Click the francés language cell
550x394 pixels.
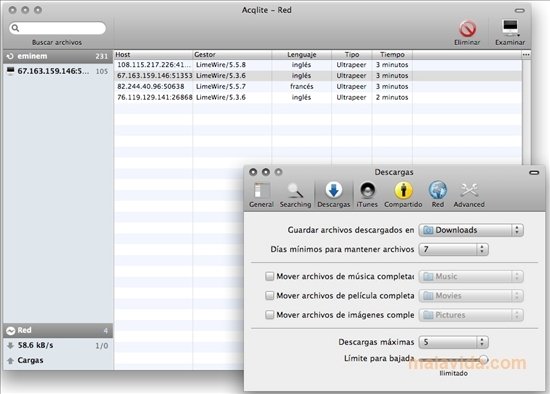click(302, 87)
